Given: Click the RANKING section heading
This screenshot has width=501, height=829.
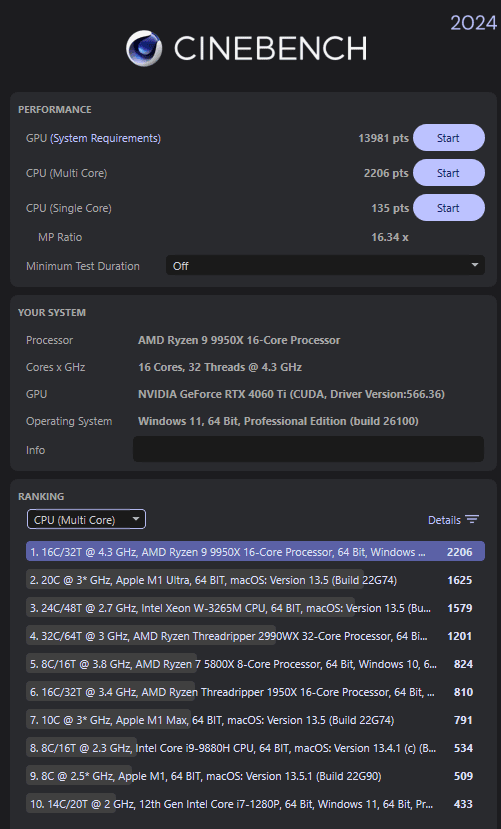Looking at the screenshot, I should (x=41, y=496).
